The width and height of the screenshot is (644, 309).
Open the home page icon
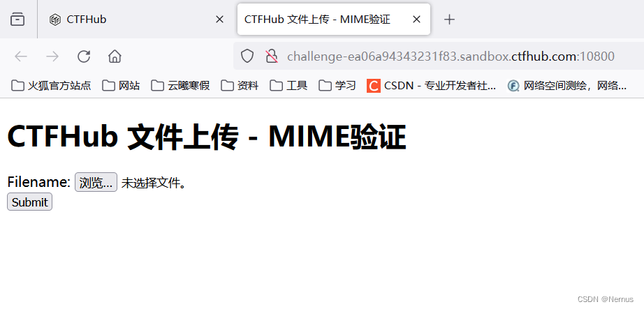coord(115,56)
